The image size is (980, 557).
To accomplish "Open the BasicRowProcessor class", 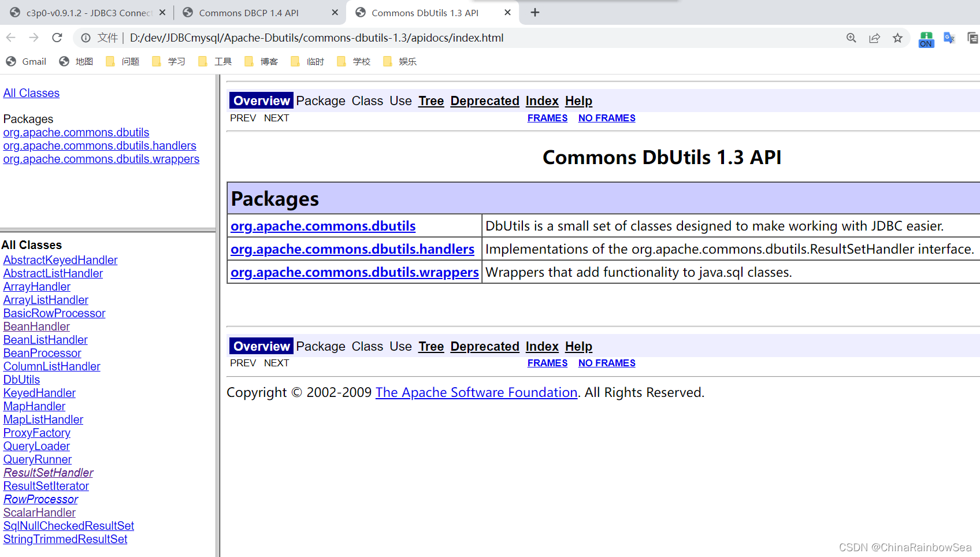I will (54, 313).
